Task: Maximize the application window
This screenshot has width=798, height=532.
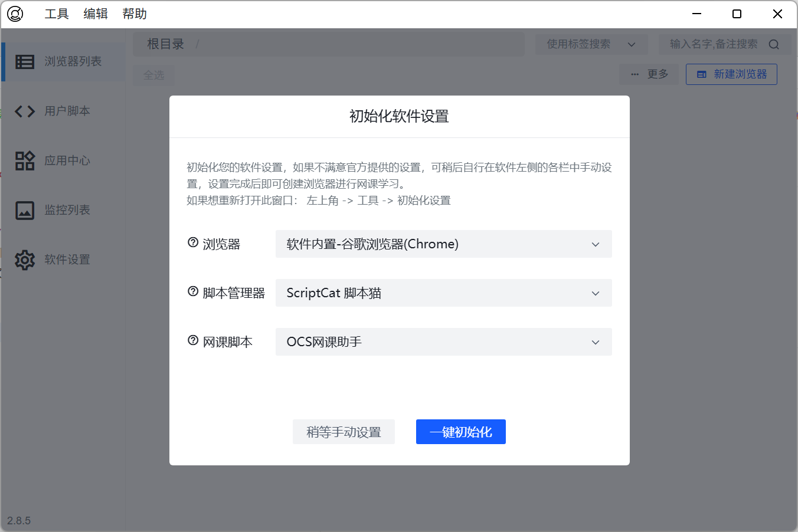Action: point(737,14)
